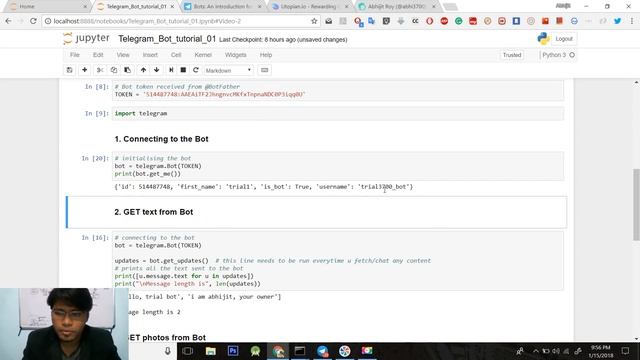This screenshot has width=640, height=360.
Task: Select the TOKEN code cell In [8]
Action: 338,91
